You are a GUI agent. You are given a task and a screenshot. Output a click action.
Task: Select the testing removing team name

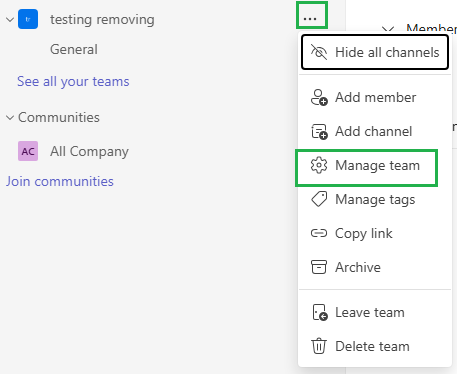click(x=102, y=19)
